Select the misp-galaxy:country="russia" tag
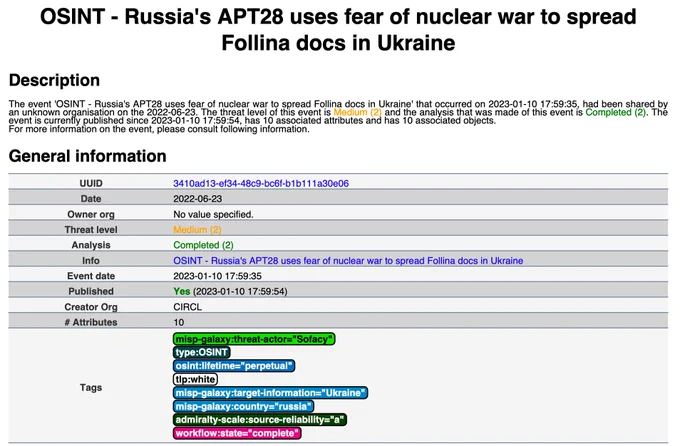 (x=243, y=406)
